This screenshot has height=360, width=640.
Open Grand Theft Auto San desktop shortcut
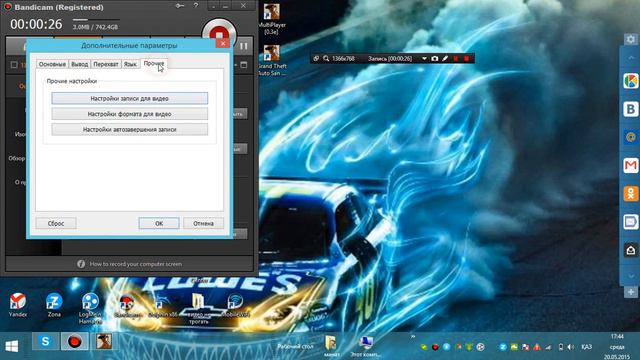pos(272,60)
